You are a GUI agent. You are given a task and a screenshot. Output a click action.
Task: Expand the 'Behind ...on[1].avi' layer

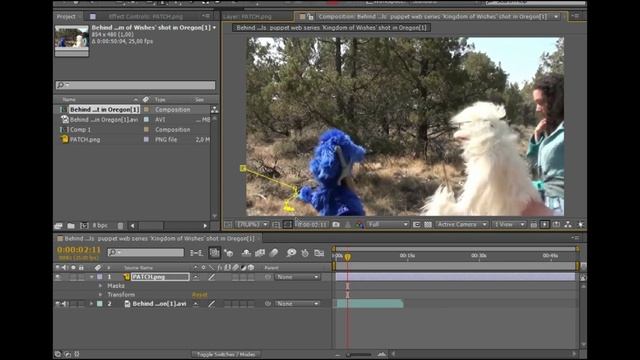tap(91, 304)
